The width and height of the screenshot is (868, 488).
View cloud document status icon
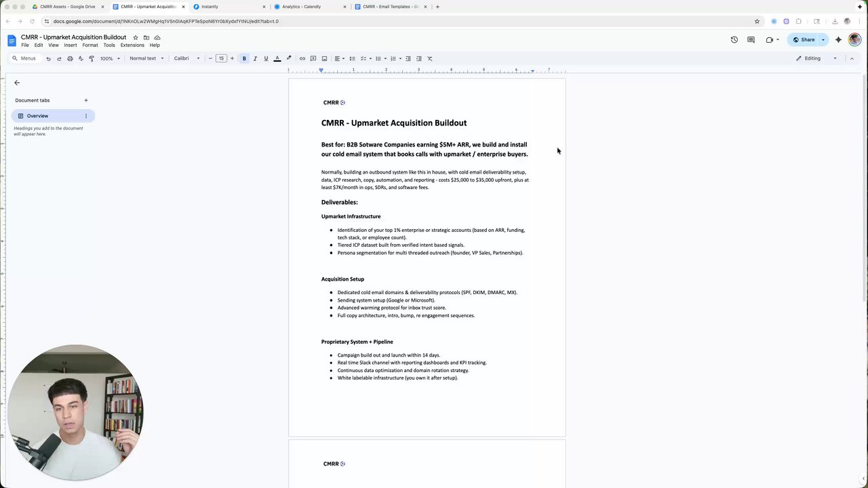(x=157, y=37)
